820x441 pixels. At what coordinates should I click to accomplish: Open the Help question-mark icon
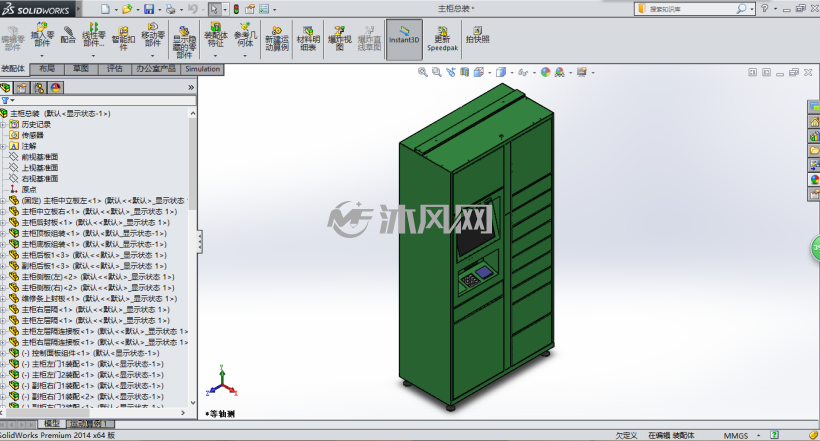[x=765, y=9]
